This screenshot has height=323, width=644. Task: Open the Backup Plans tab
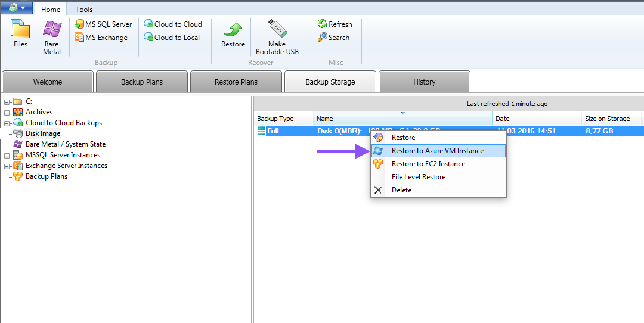point(142,82)
